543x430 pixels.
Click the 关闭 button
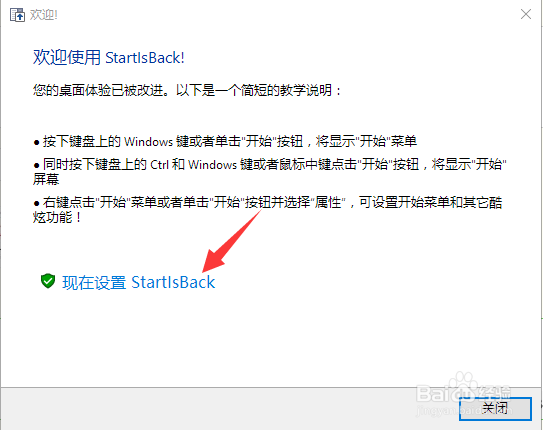495,409
